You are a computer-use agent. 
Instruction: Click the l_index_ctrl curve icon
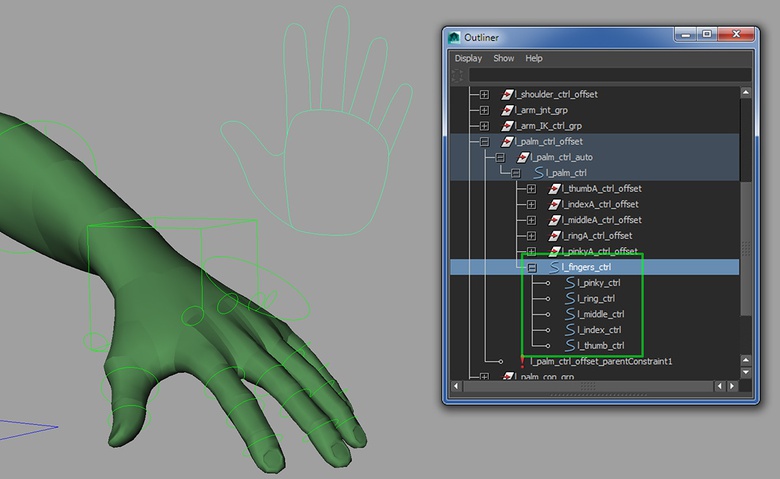click(x=570, y=330)
